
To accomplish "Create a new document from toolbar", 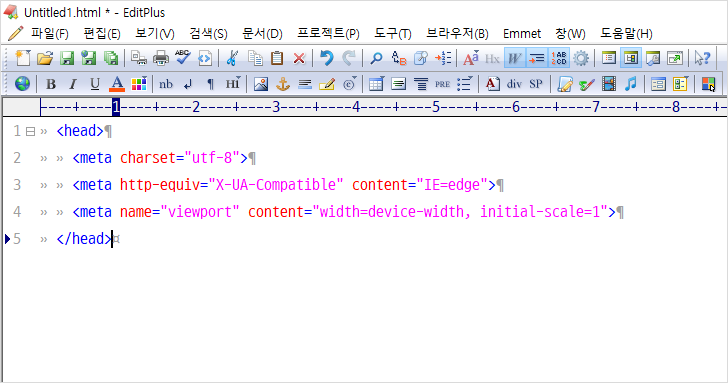I will pos(22,58).
